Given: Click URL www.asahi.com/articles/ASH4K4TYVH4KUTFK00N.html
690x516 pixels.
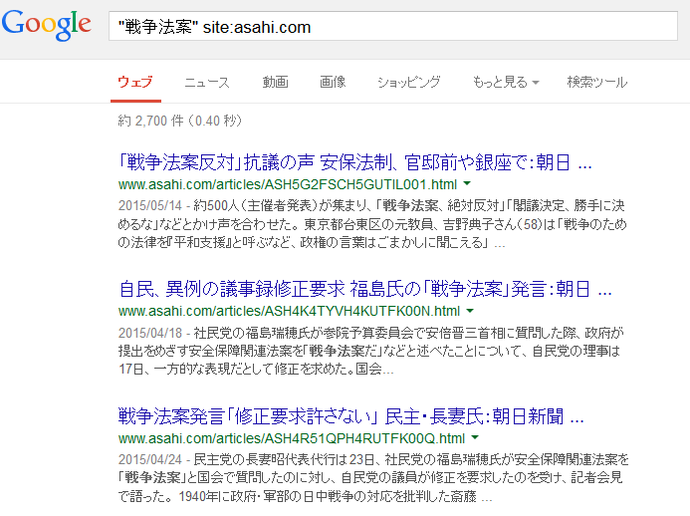Looking at the screenshot, I should tap(289, 311).
